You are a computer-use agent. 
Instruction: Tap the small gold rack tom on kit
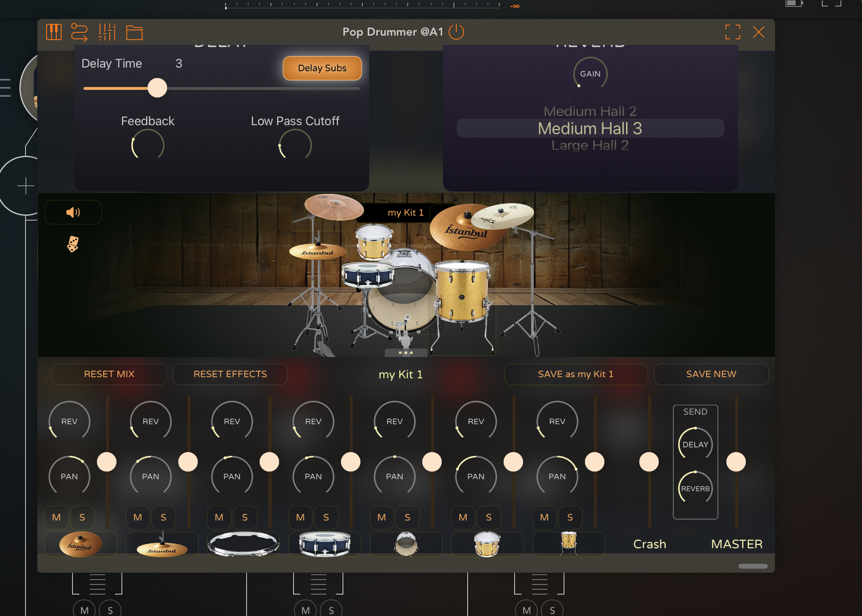pos(374,242)
